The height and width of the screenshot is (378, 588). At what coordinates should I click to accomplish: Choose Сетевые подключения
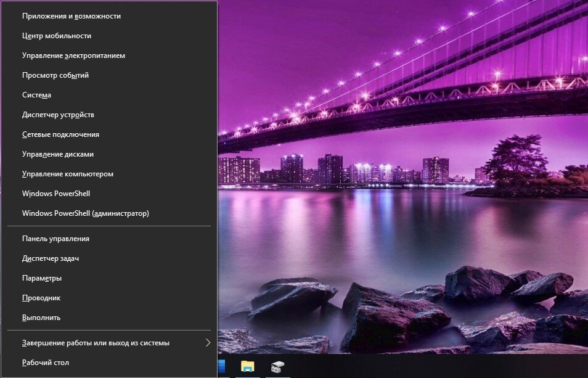pos(108,134)
